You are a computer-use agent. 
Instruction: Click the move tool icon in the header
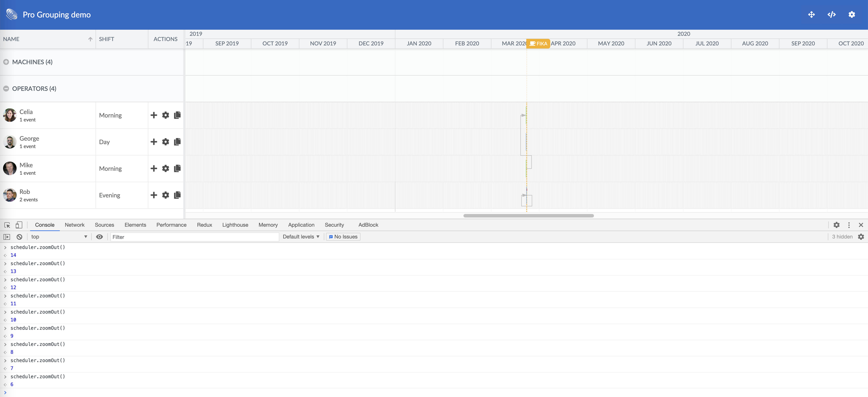pyautogui.click(x=811, y=14)
